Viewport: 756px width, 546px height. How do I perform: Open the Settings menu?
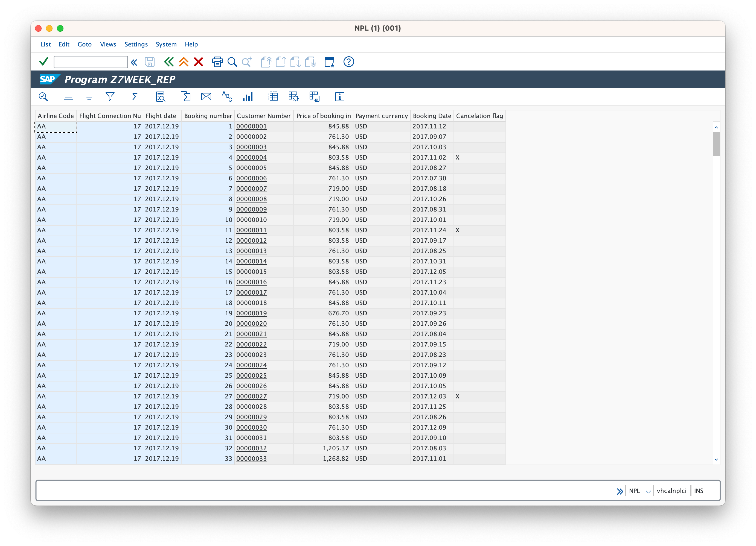tap(136, 44)
